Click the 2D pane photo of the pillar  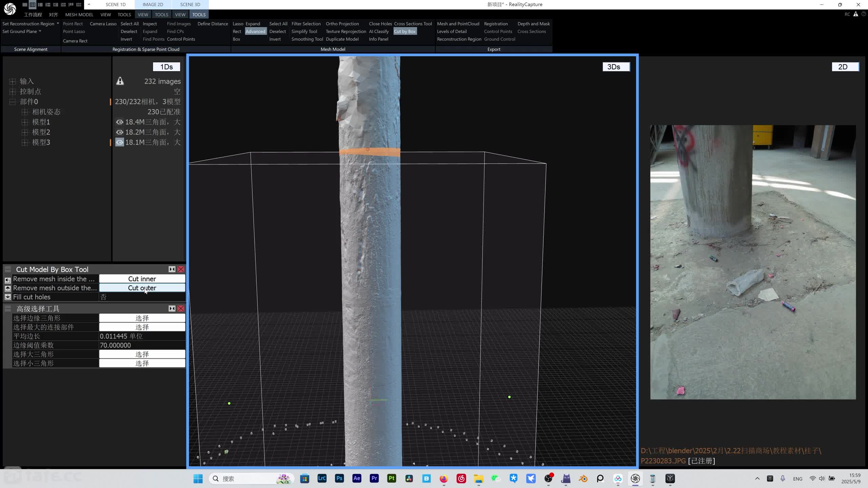coord(753,262)
